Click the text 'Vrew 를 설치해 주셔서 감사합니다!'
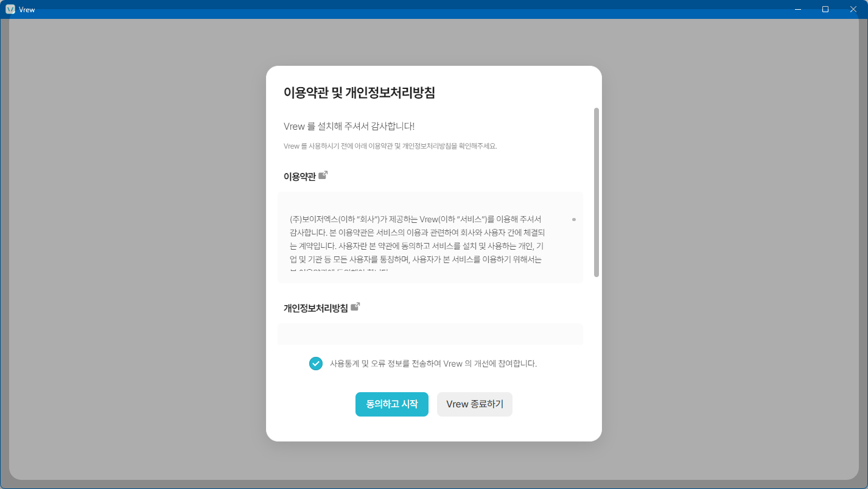 coord(349,126)
